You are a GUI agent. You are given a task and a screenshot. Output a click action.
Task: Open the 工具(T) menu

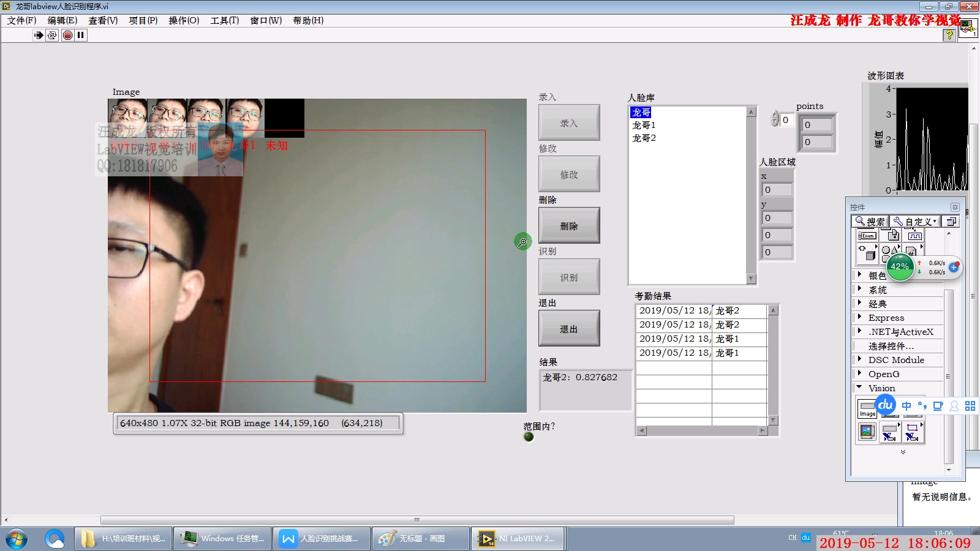pyautogui.click(x=224, y=20)
